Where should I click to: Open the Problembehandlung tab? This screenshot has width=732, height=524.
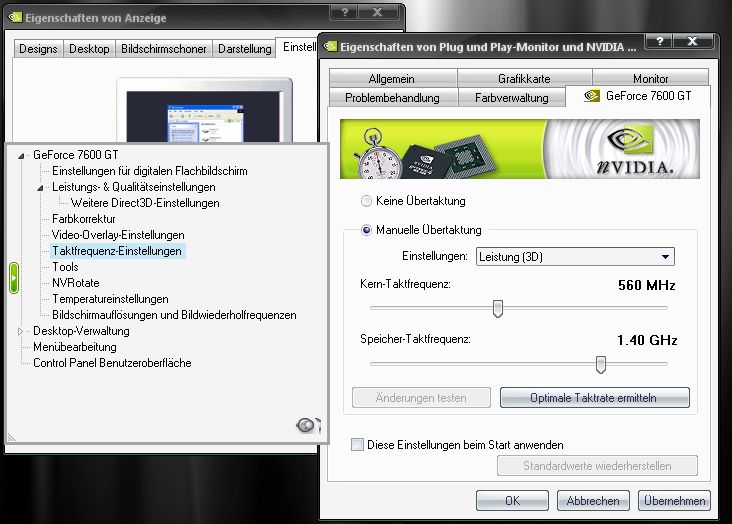point(392,98)
